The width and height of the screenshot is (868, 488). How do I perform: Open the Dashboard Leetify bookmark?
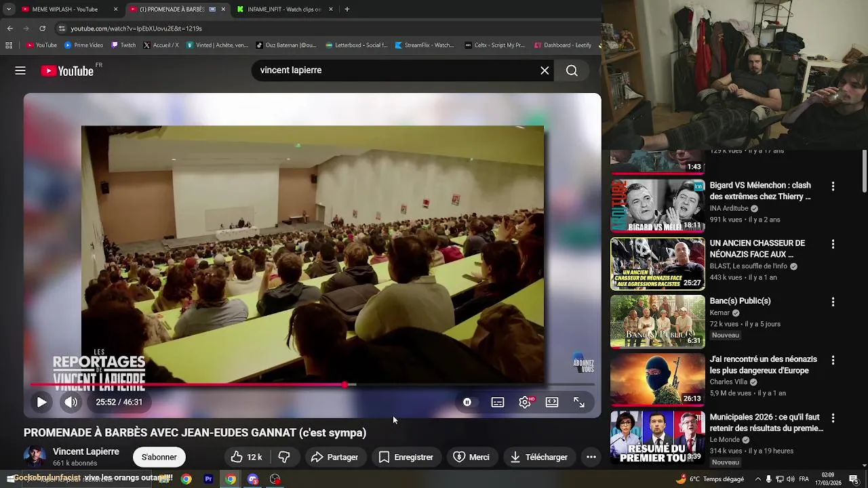pyautogui.click(x=563, y=45)
